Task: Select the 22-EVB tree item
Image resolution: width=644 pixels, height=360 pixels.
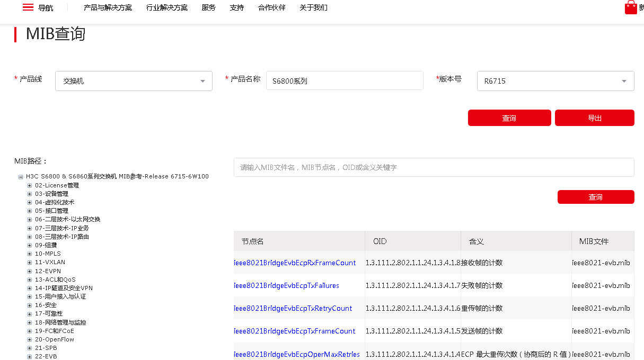Action: (46, 356)
